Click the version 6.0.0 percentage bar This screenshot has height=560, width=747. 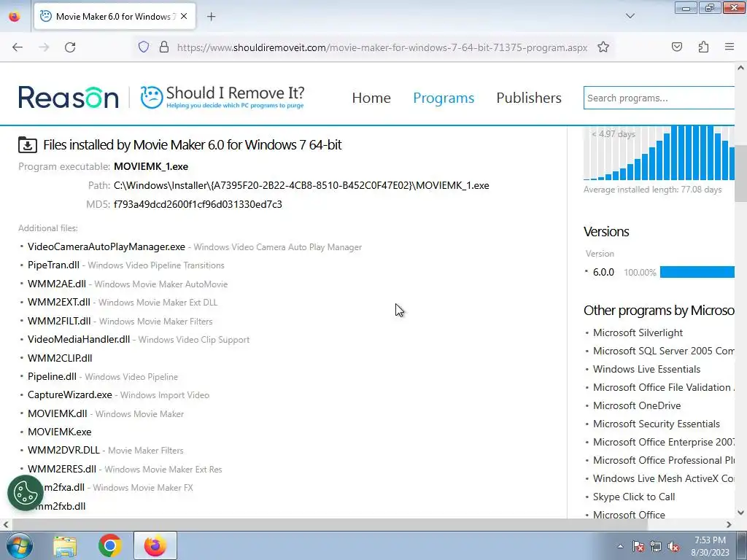pos(697,273)
